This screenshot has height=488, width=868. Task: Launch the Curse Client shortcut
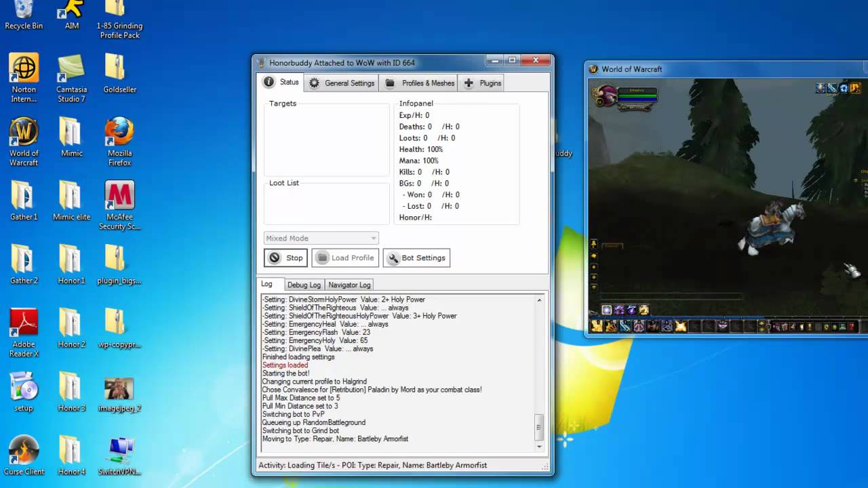[24, 456]
